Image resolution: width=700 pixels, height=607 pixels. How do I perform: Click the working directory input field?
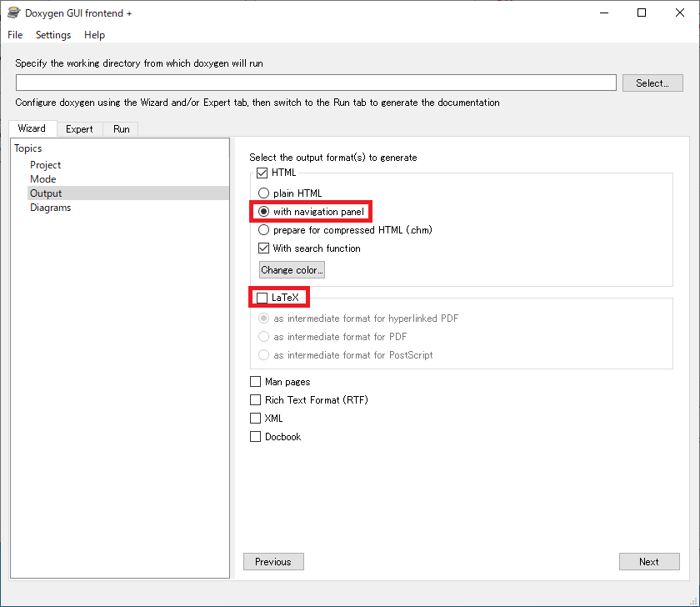[x=316, y=83]
